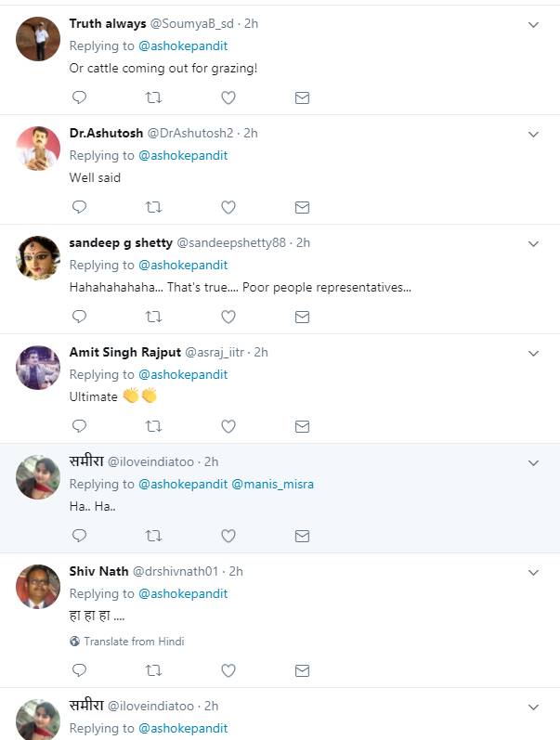Open more options for Truth always' tweet

pyautogui.click(x=533, y=25)
